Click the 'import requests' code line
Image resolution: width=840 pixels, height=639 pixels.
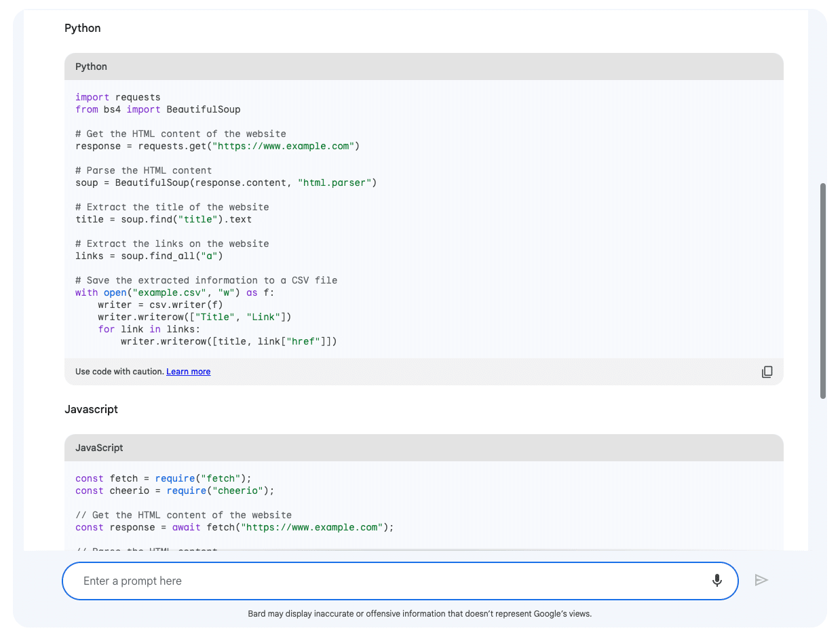(x=118, y=97)
